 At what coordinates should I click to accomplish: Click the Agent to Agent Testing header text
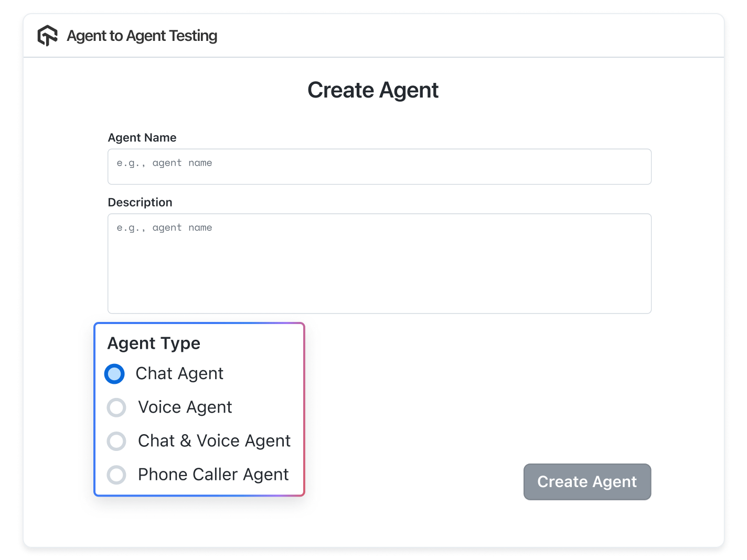142,36
